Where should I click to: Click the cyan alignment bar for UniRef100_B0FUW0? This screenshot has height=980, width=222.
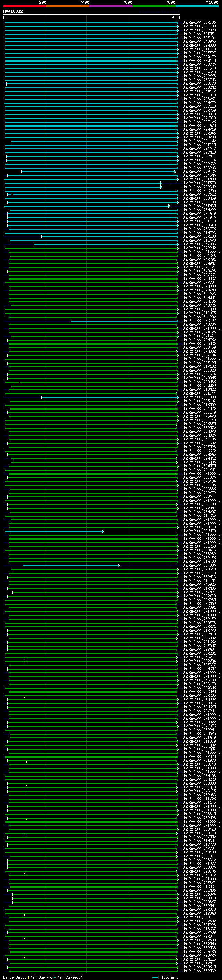tap(71, 566)
